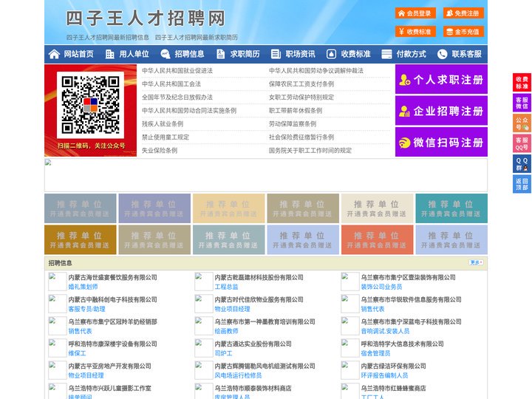Click the purple 客服微信 sidebar icon
This screenshot has height=399, width=532.
522,103
